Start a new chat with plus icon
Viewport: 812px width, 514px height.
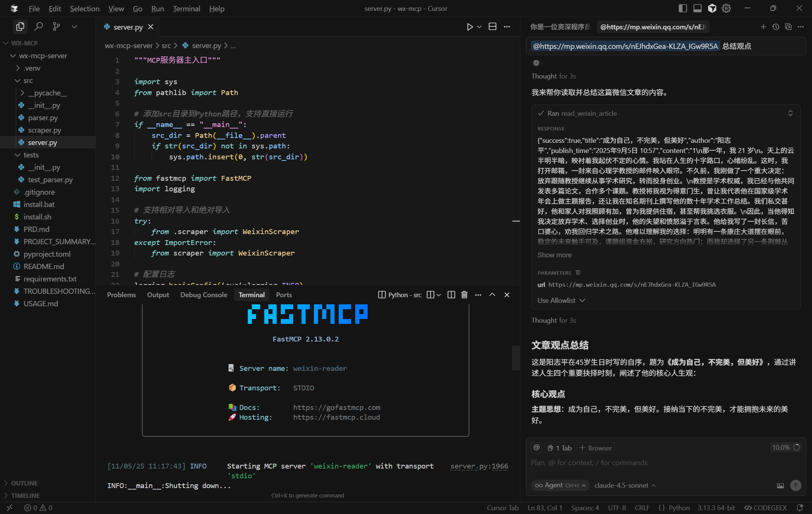click(x=763, y=27)
